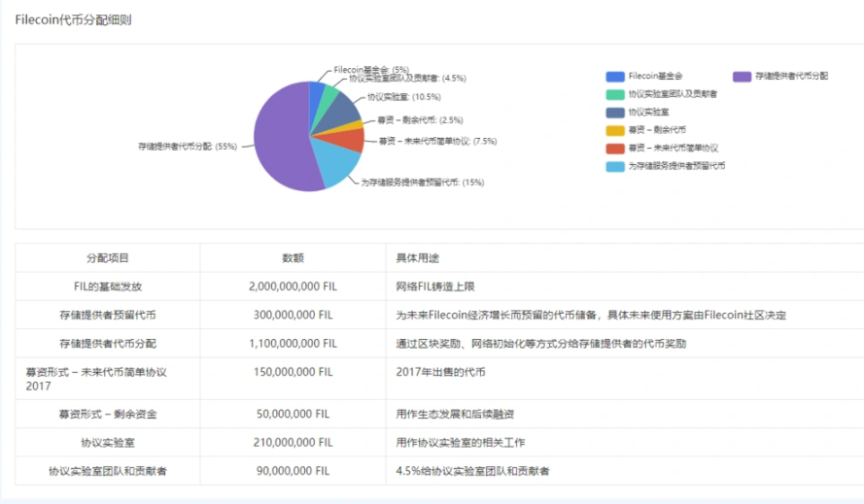
Task: Select the 用作协议实验室的相关工作 cell
Action: [625, 443]
